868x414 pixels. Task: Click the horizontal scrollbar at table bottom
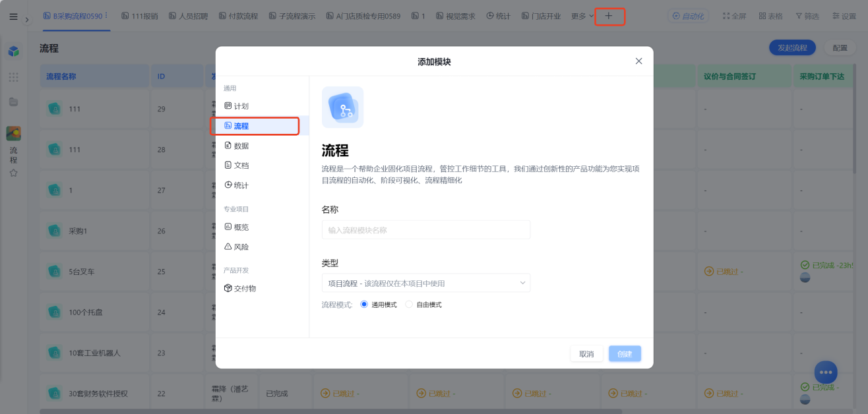(330, 411)
